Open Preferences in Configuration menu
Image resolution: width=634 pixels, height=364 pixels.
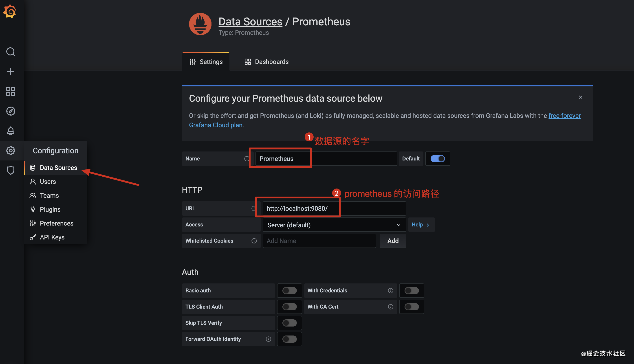(x=55, y=224)
